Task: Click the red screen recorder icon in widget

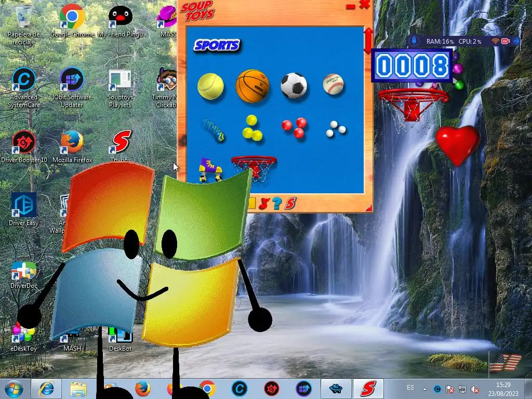Action: tap(506, 41)
